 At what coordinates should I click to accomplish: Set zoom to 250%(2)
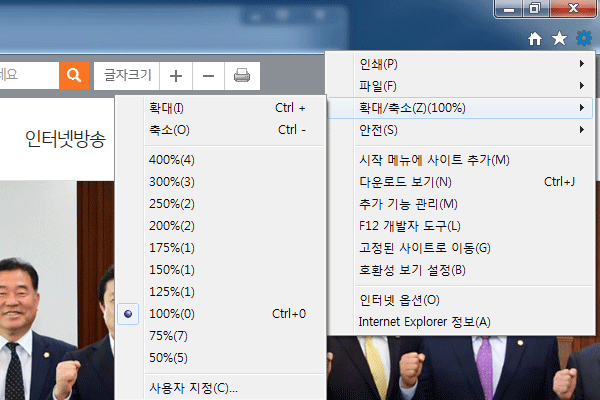221,204
